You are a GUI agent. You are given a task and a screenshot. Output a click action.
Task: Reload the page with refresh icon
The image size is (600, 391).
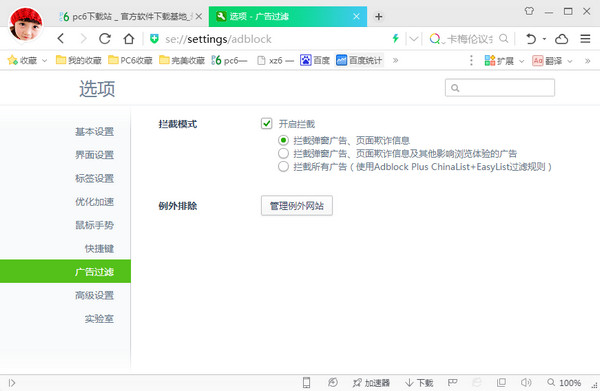[105, 39]
